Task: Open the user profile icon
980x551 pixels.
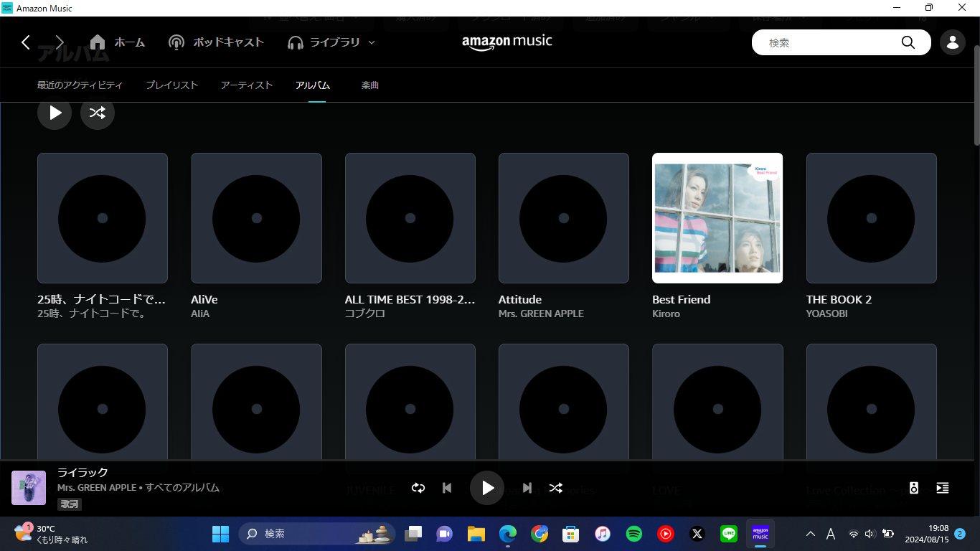Action: [953, 42]
